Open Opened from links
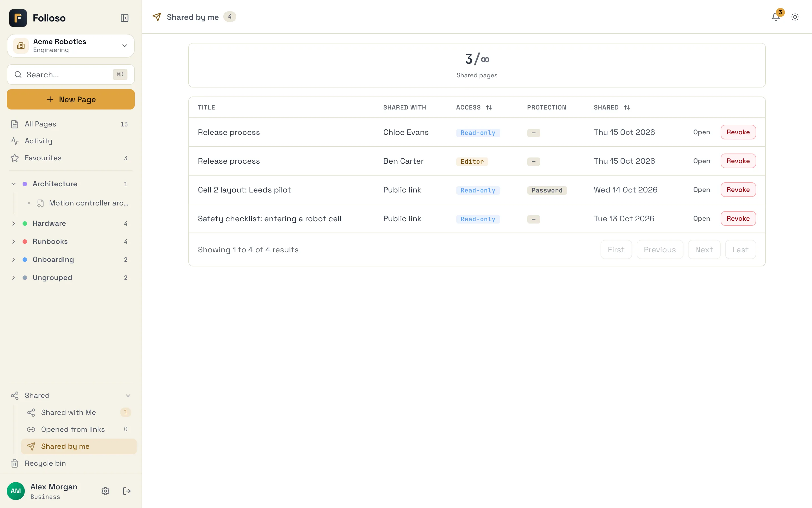Viewport: 812px width, 508px height. (x=79, y=429)
